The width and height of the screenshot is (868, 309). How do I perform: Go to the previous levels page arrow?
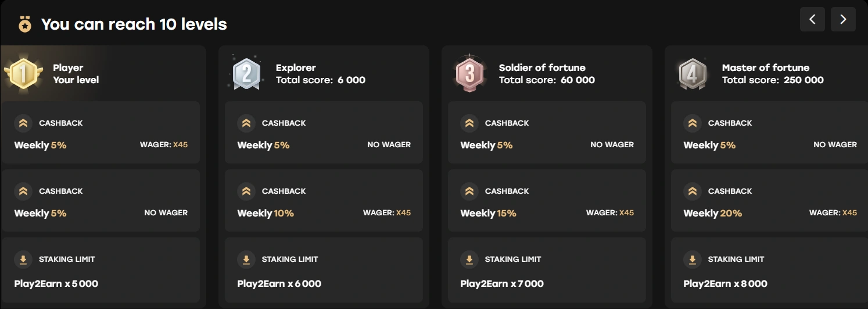(x=812, y=19)
